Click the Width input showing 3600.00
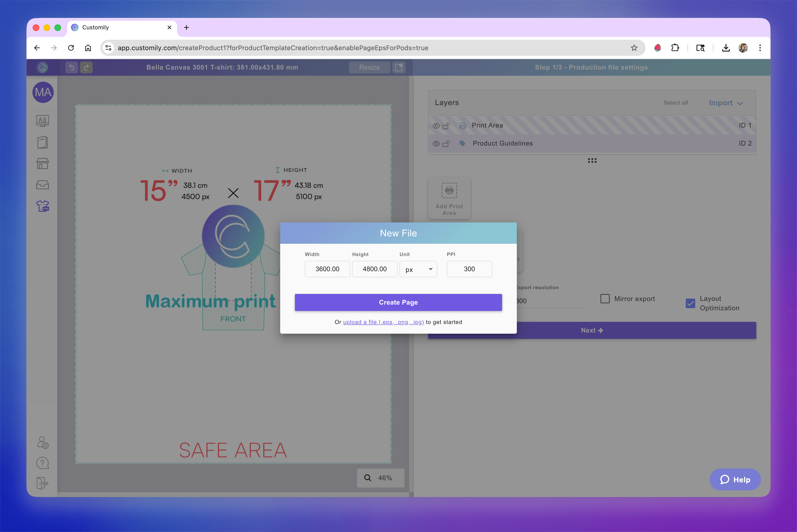The height and width of the screenshot is (532, 797). (327, 269)
